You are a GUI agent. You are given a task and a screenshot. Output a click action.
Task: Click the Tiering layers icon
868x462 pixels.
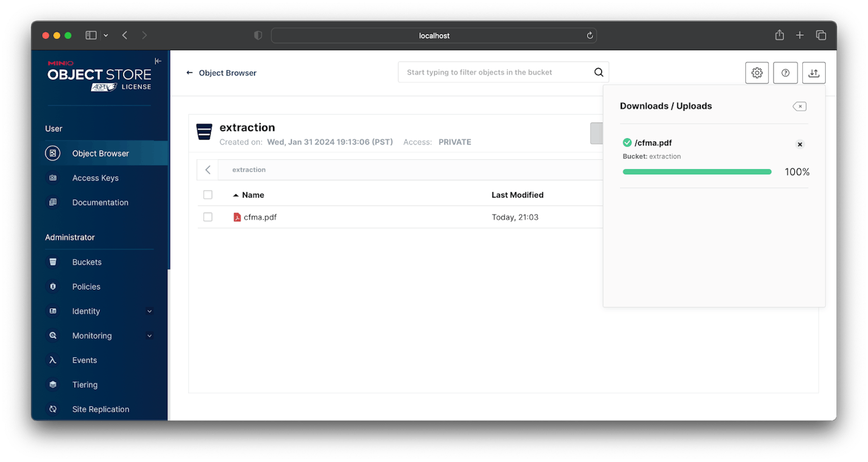53,384
